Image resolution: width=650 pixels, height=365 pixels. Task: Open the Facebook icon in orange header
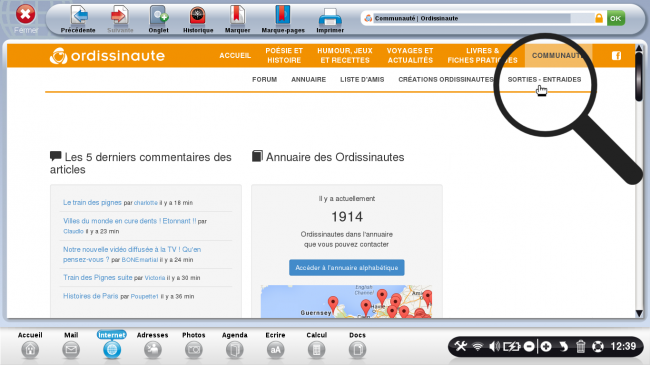click(616, 56)
